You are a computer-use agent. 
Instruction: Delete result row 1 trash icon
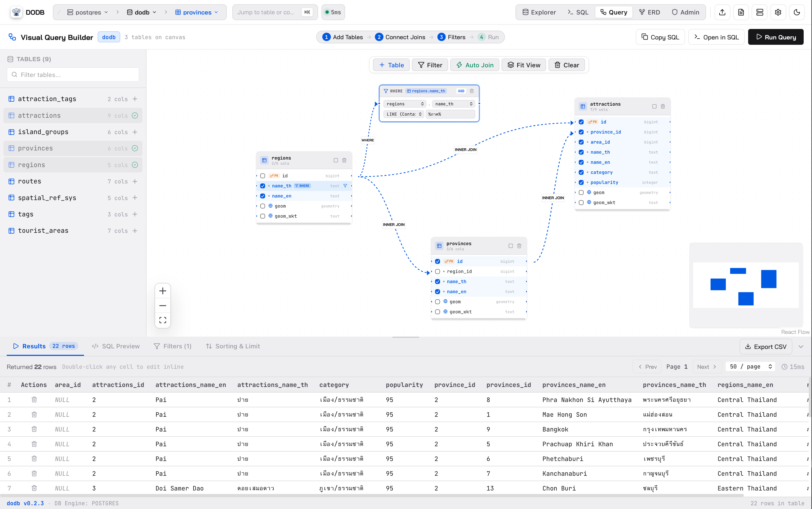[x=34, y=400]
